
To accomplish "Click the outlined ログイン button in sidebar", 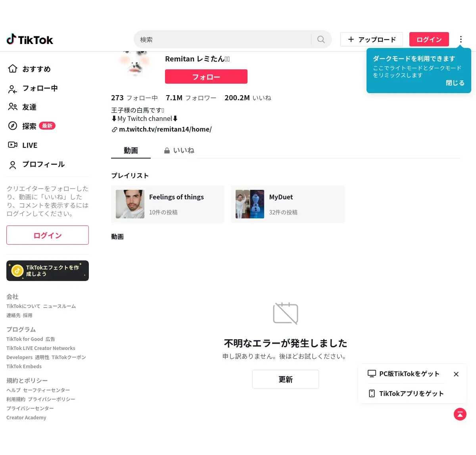I will 48,235.
